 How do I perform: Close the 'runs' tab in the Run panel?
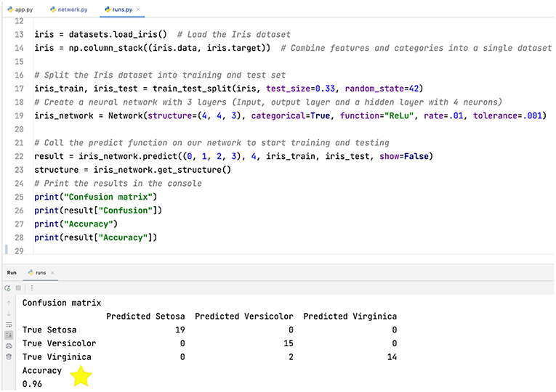(52, 273)
